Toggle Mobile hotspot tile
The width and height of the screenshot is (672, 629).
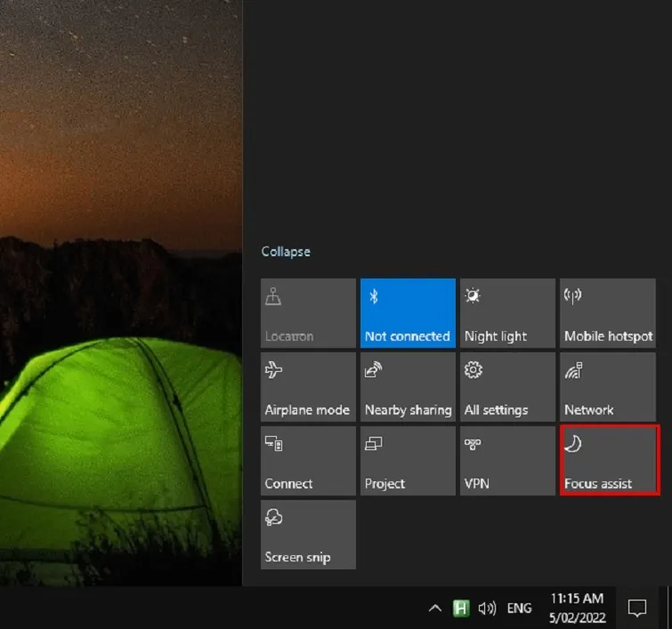(x=608, y=313)
